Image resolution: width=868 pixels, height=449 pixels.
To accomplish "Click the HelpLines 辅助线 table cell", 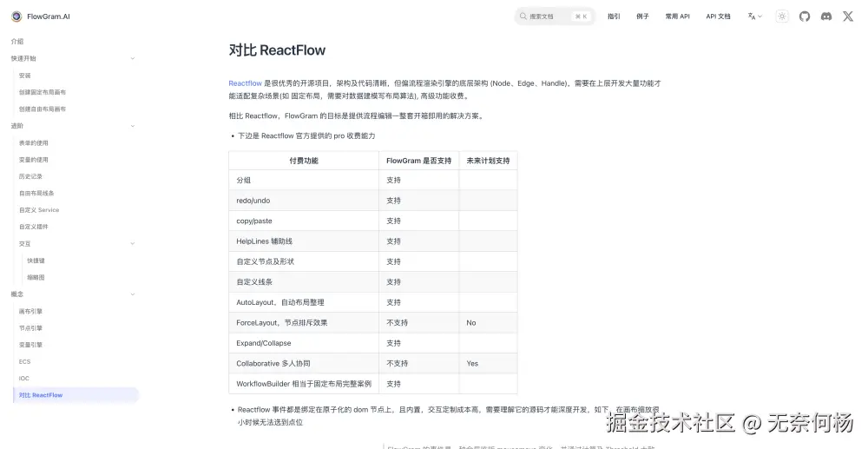I will click(304, 241).
